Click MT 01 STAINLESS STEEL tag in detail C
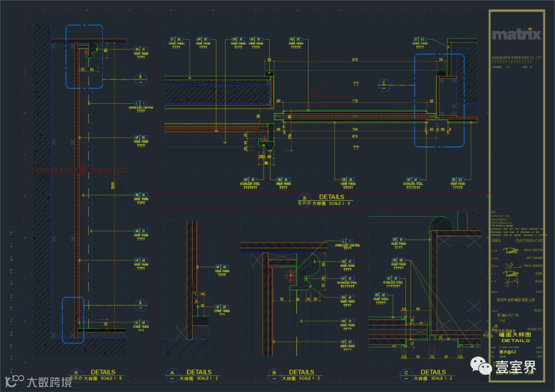 pyautogui.click(x=393, y=282)
